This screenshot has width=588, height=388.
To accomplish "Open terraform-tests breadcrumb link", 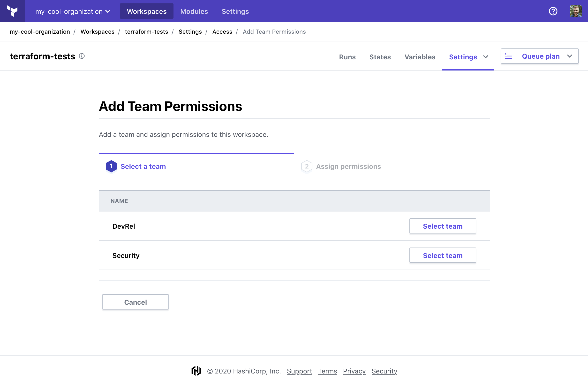I will 146,32.
